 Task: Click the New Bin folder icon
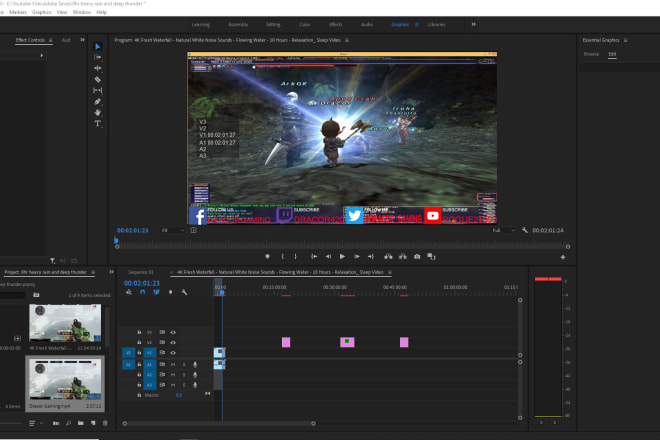point(80,423)
